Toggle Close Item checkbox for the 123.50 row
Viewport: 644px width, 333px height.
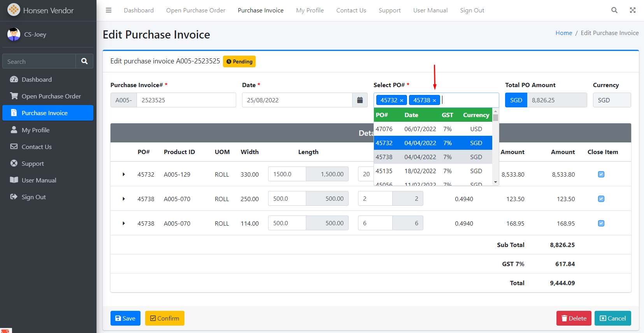pos(601,199)
